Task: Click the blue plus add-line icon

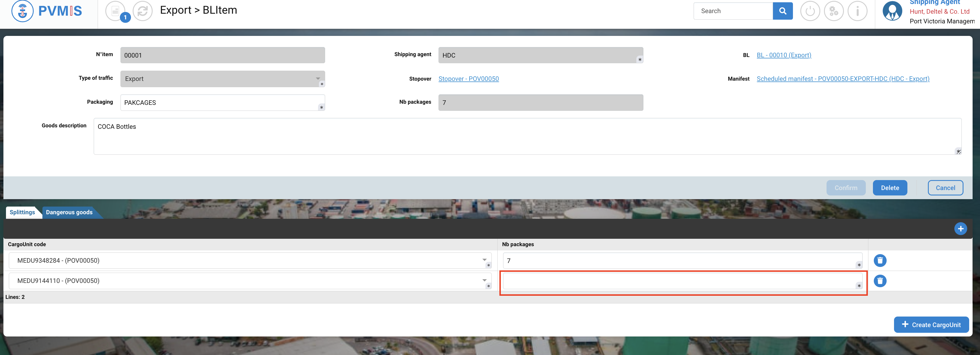Action: point(960,229)
